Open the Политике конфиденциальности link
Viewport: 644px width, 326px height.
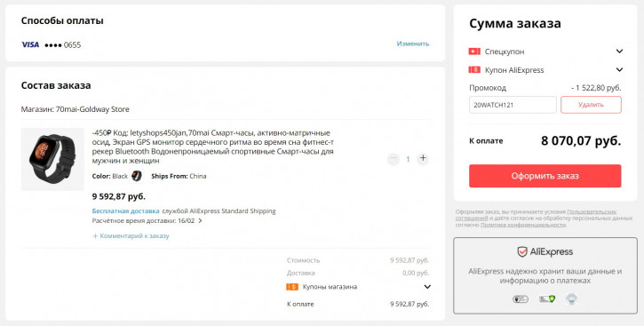pyautogui.click(x=523, y=225)
